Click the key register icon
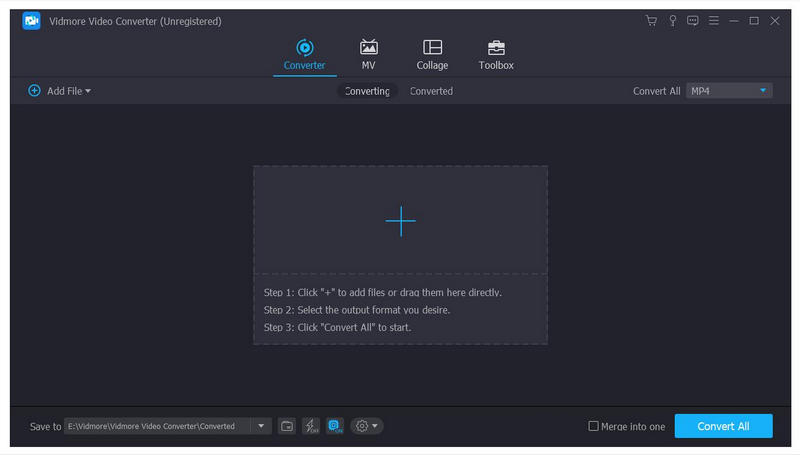This screenshot has height=455, width=800. [x=673, y=21]
